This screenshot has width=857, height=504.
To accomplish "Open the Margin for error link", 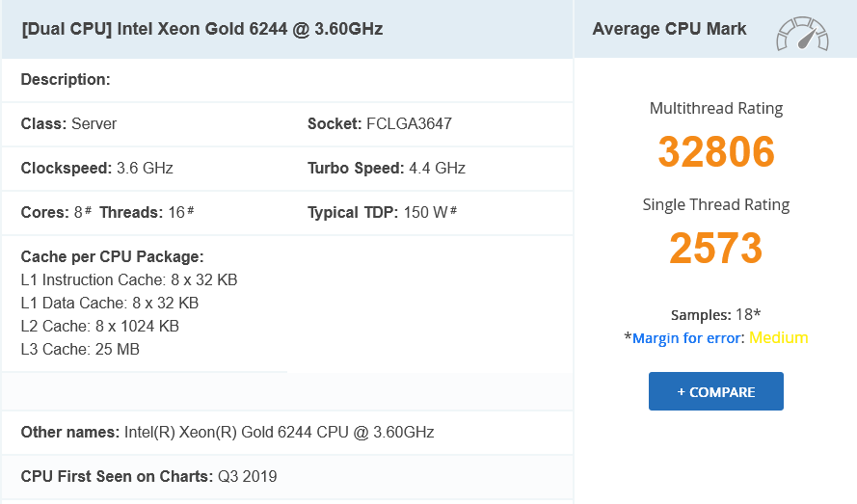I will coord(687,338).
